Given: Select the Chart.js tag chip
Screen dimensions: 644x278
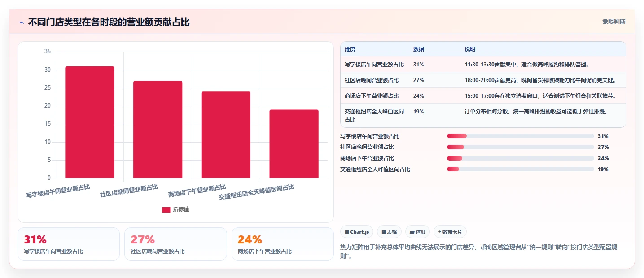Looking at the screenshot, I should 357,232.
